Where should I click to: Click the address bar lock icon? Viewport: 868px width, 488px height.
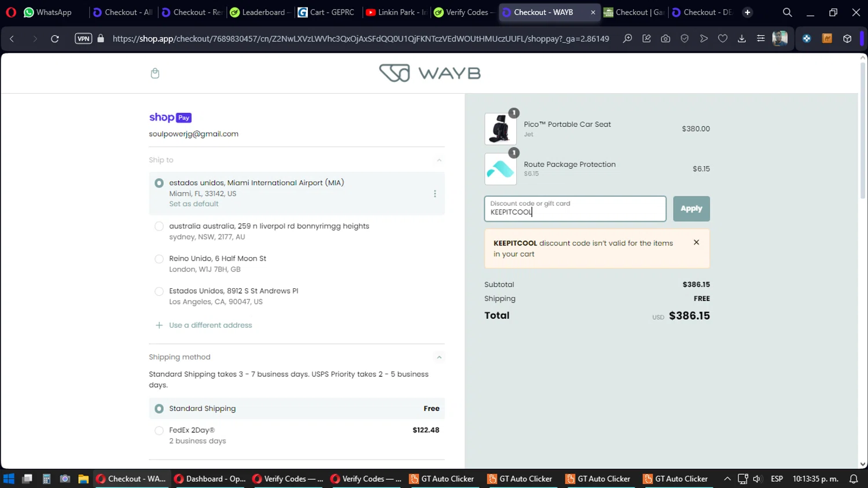(x=101, y=39)
